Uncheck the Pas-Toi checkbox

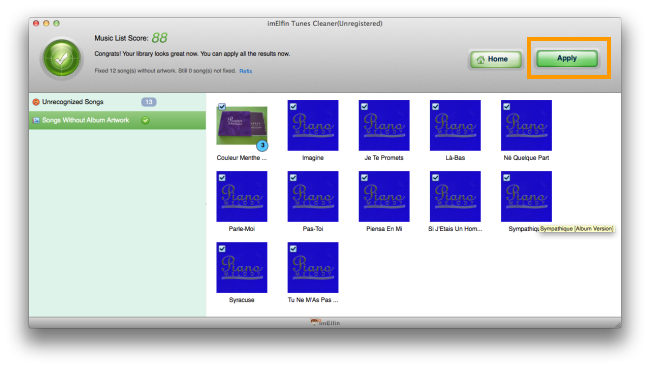293,178
